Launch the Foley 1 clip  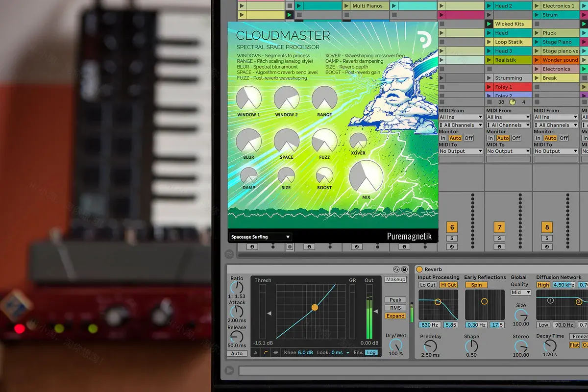click(489, 86)
